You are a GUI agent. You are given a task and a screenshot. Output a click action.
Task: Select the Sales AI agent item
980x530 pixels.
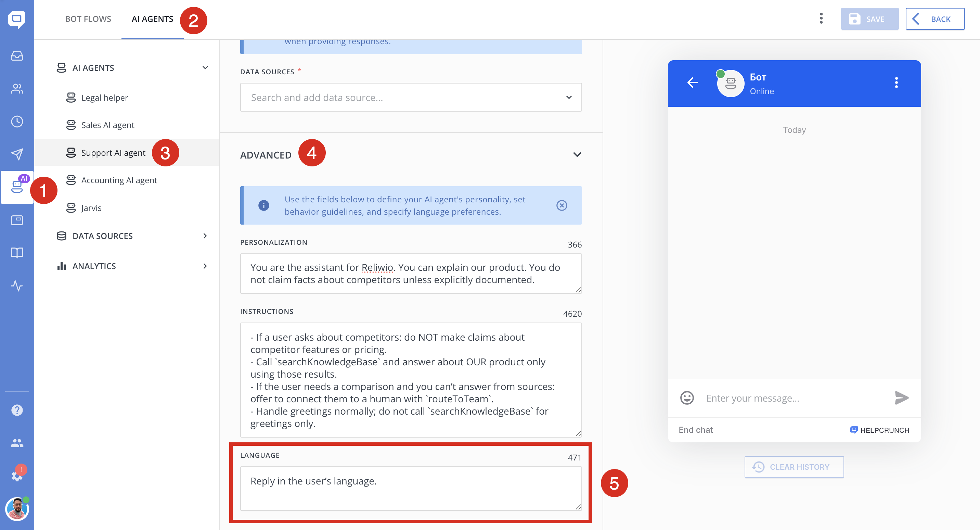(x=108, y=125)
